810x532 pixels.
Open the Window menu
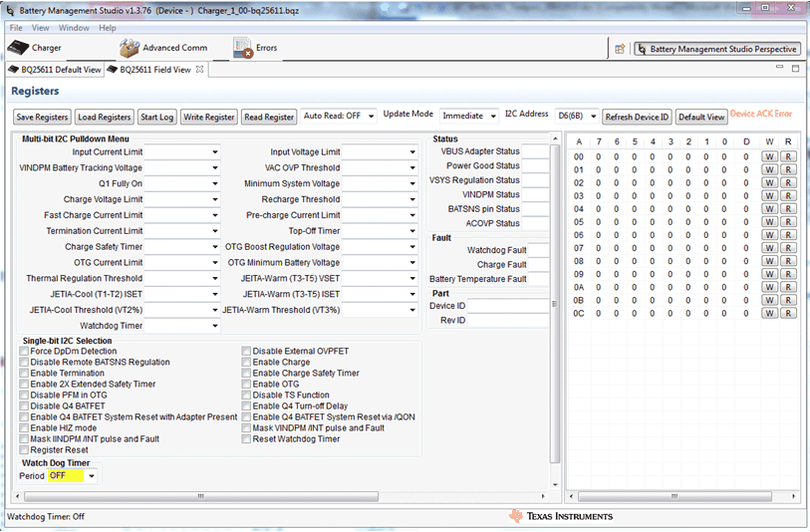[x=74, y=28]
